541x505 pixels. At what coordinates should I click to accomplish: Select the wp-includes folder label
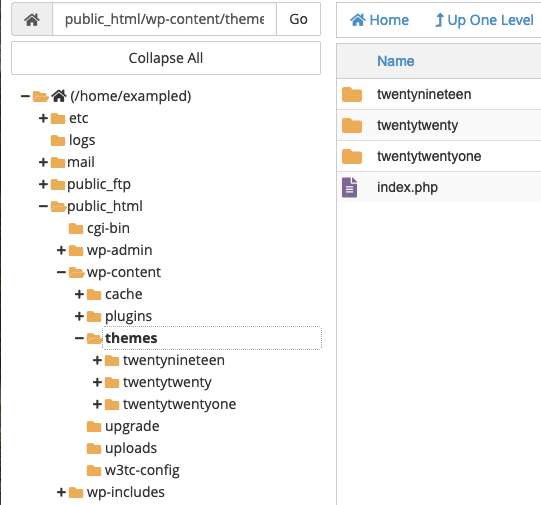[126, 492]
